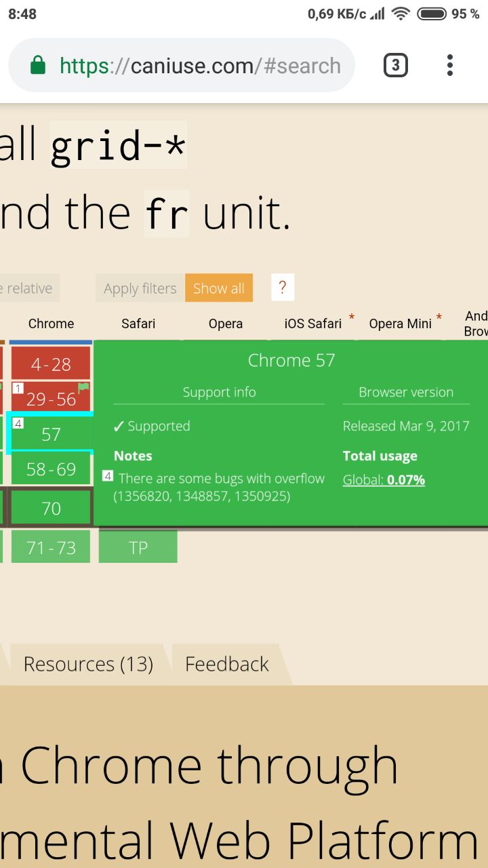
Task: Tap the cellular signal icon in status bar
Action: coord(378,14)
